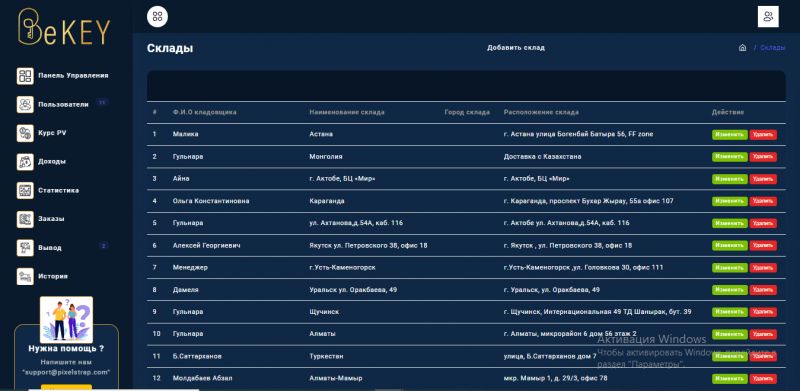Click Удалить for Алексей Георгиевич row
The height and width of the screenshot is (391, 800).
(763, 246)
